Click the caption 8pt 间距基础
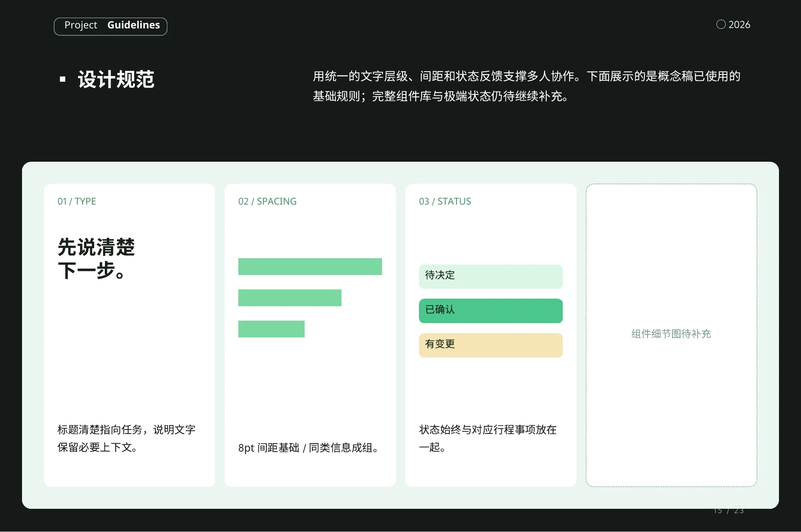This screenshot has height=532, width=801. click(308, 448)
